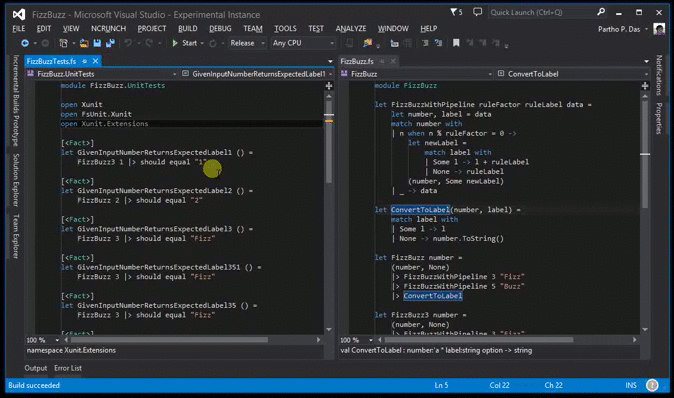
Task: Open left editor 100 % zoom dropdown
Action: click(57, 340)
